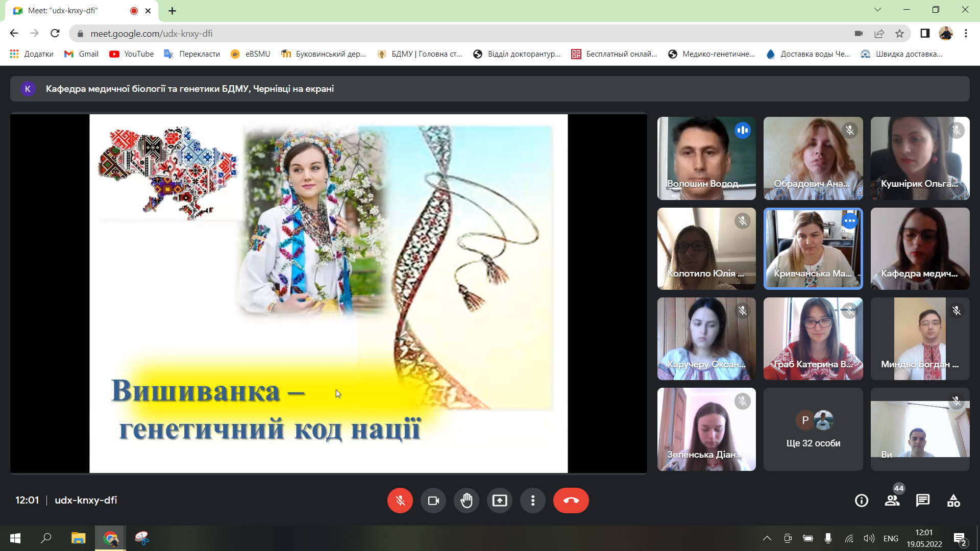Click the Present now screen-share button
This screenshot has width=980, height=551.
pyautogui.click(x=500, y=500)
